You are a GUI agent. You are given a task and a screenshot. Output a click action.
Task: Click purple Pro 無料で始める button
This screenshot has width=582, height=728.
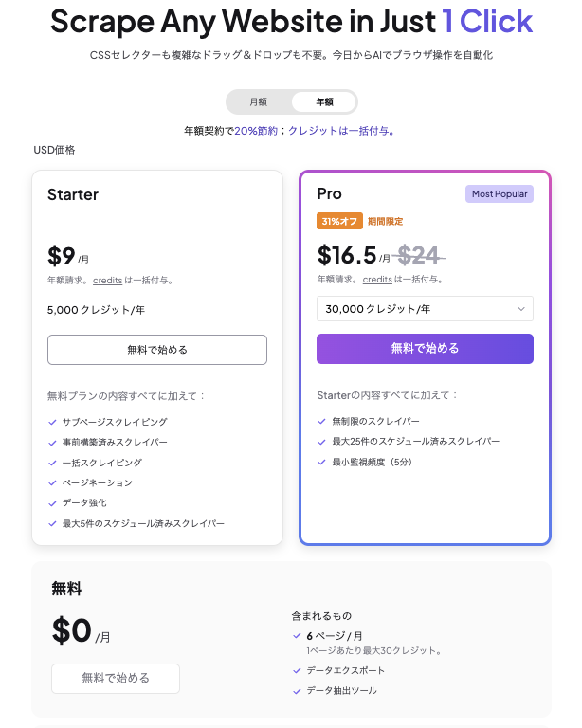pos(425,349)
